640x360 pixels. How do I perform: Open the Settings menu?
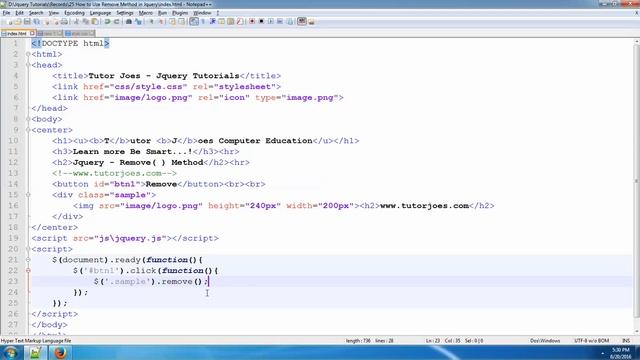click(x=125, y=13)
